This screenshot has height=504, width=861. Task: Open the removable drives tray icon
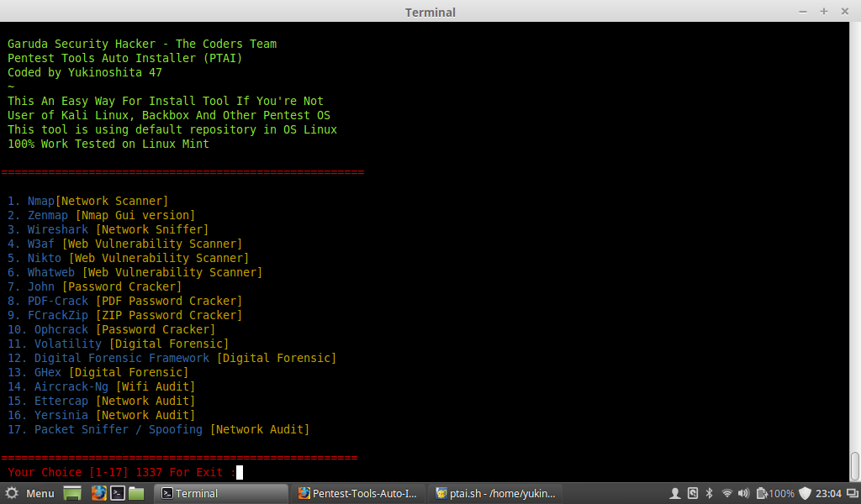point(693,494)
